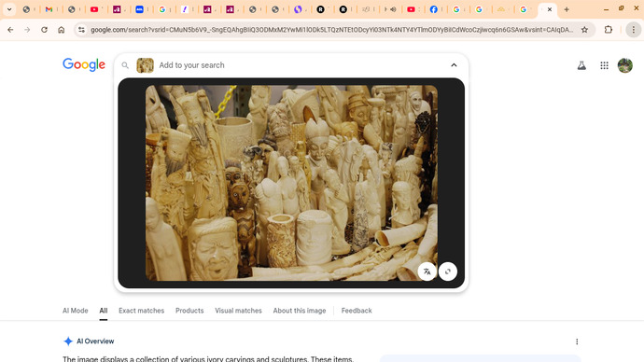Go to the Google logo homepage

pyautogui.click(x=84, y=64)
